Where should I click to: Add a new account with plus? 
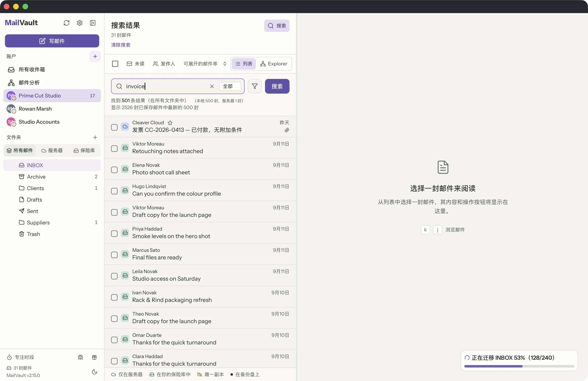click(95, 56)
